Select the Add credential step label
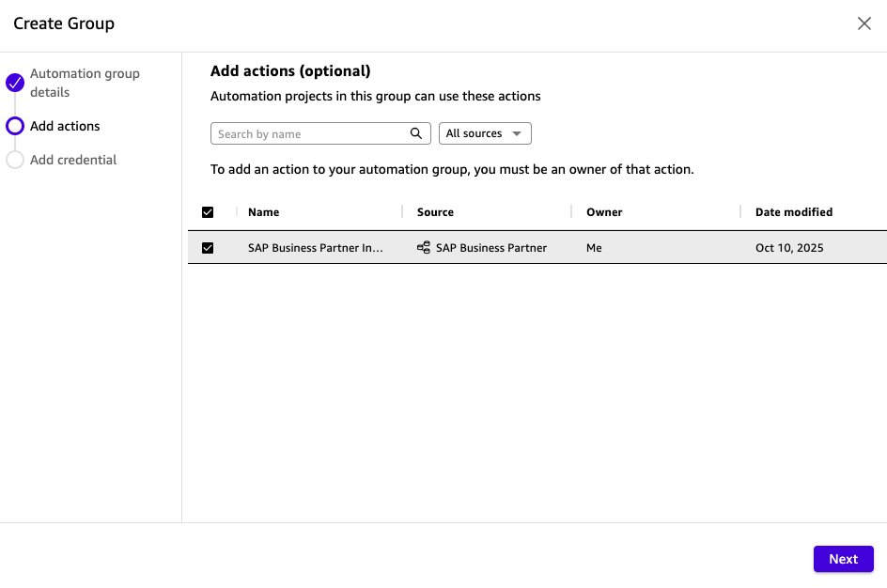 (73, 160)
